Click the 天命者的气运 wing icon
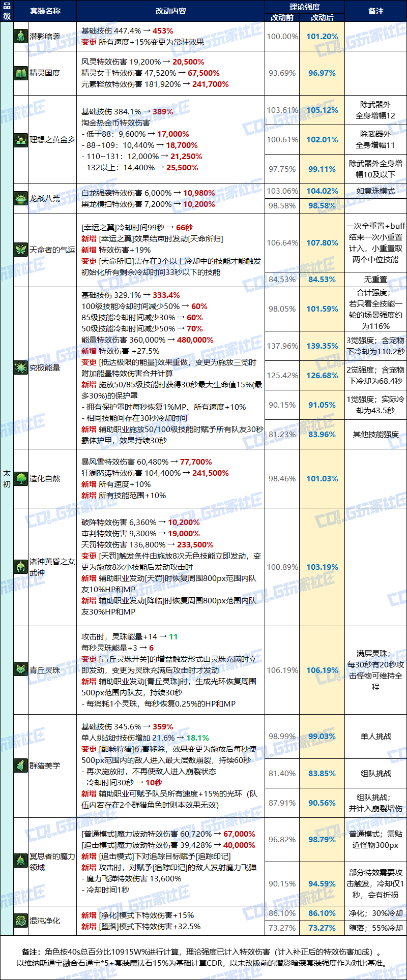The height and width of the screenshot is (980, 407). (x=21, y=250)
